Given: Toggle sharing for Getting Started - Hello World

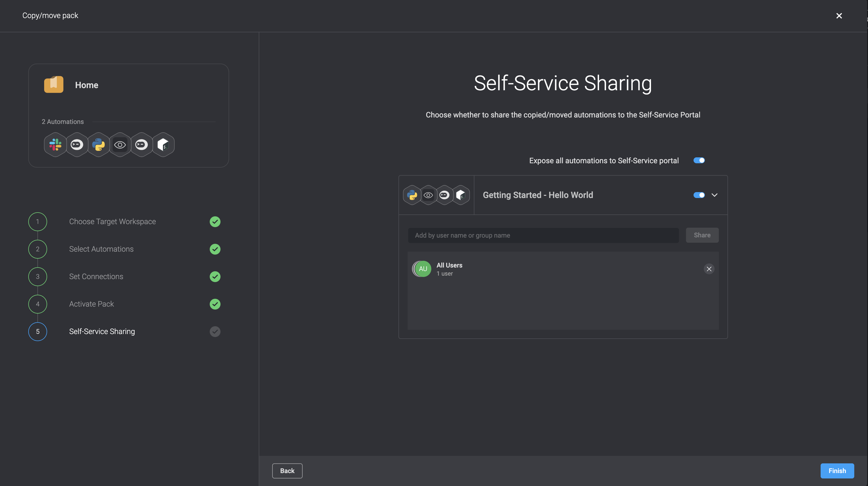Looking at the screenshot, I should pos(699,195).
